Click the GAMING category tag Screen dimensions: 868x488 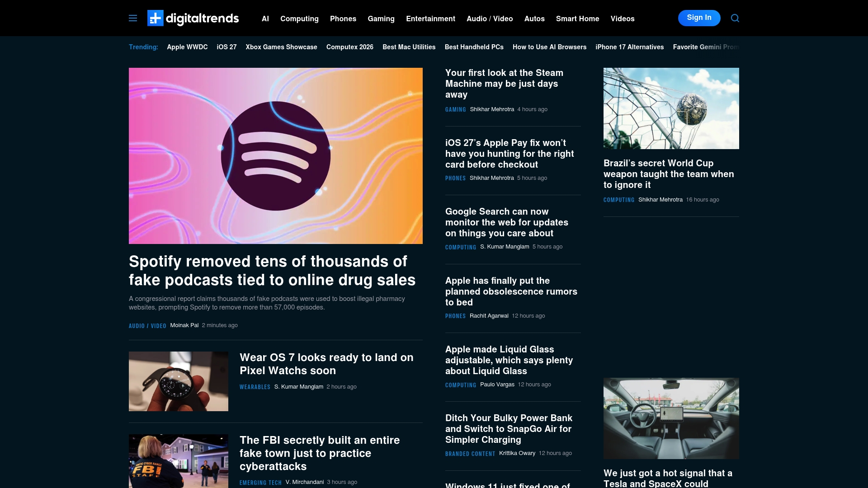(x=455, y=110)
